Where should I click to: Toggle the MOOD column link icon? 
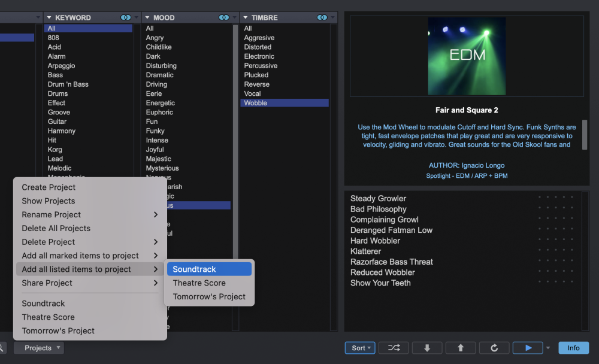pos(223,17)
